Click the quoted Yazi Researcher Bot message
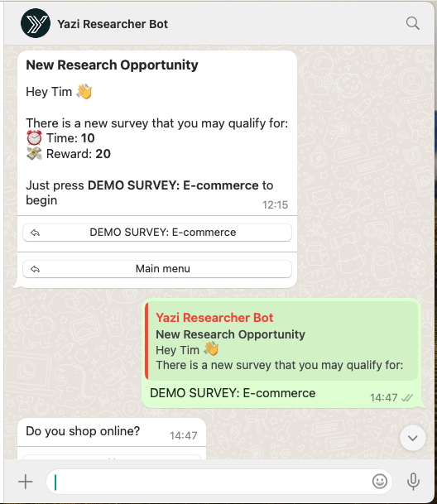Viewport: 437px width, 504px height. tap(281, 341)
